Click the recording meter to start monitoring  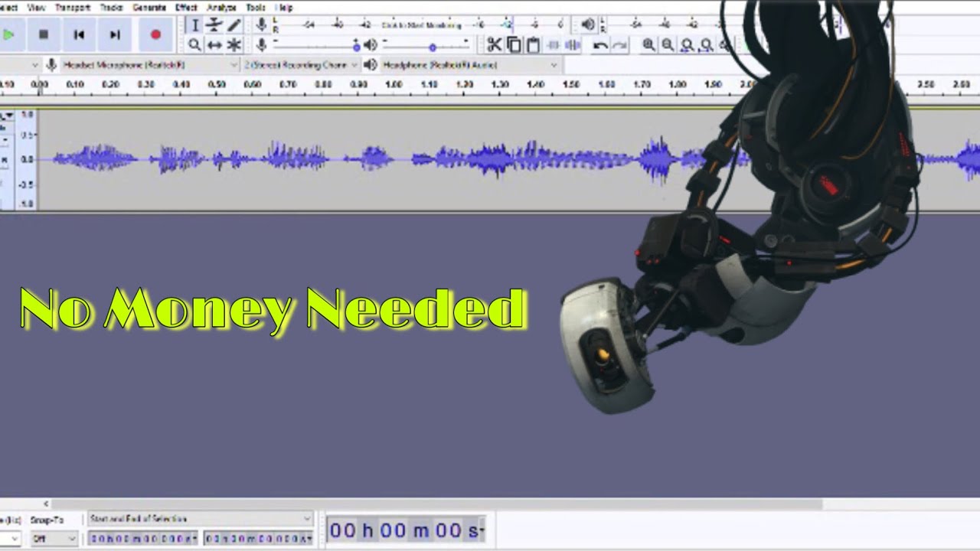coord(421,25)
